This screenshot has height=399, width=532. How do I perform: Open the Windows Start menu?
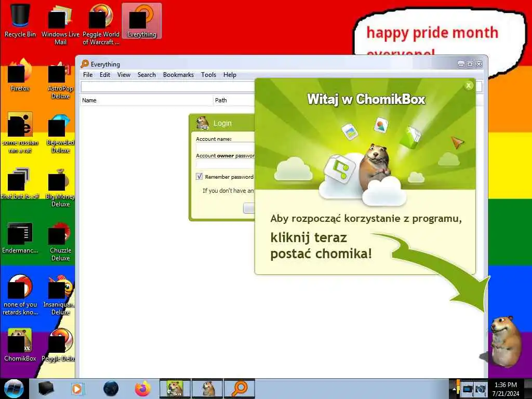[x=14, y=389]
